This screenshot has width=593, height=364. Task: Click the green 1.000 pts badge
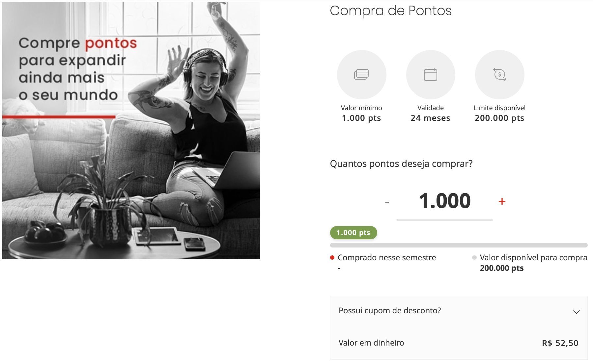coord(353,233)
